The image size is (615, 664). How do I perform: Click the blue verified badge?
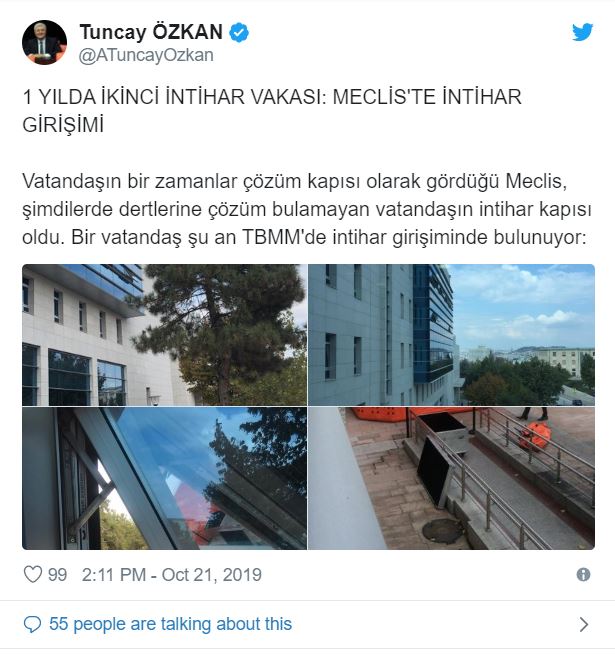tap(239, 33)
